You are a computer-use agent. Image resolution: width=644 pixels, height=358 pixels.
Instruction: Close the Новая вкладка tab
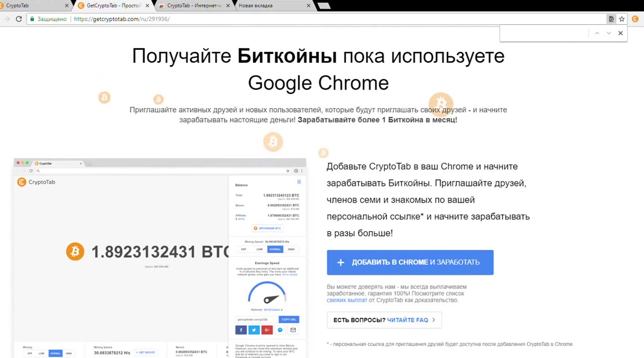pos(309,6)
